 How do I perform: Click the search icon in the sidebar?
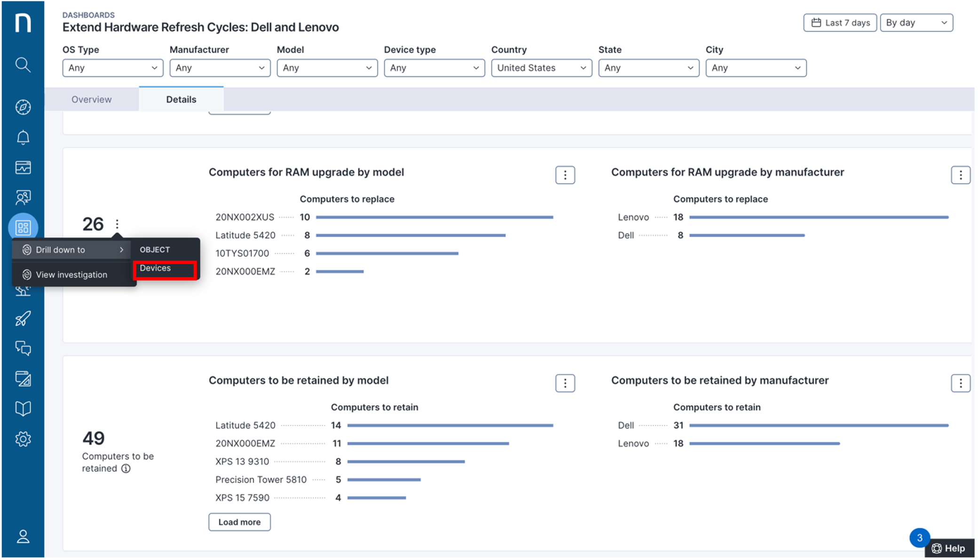[x=23, y=64]
